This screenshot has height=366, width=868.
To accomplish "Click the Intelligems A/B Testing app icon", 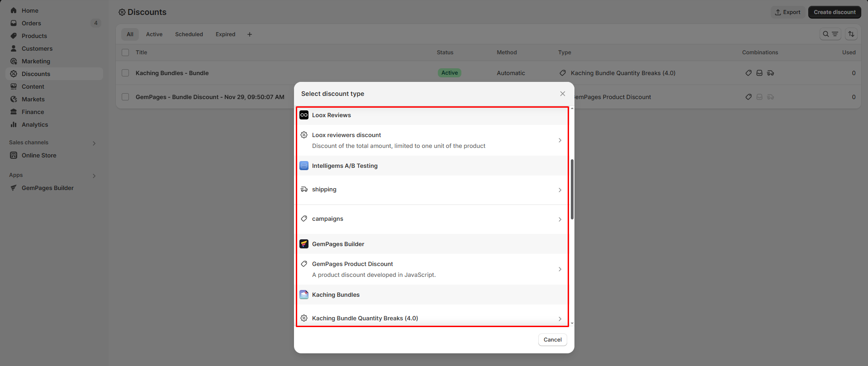I will click(x=304, y=166).
